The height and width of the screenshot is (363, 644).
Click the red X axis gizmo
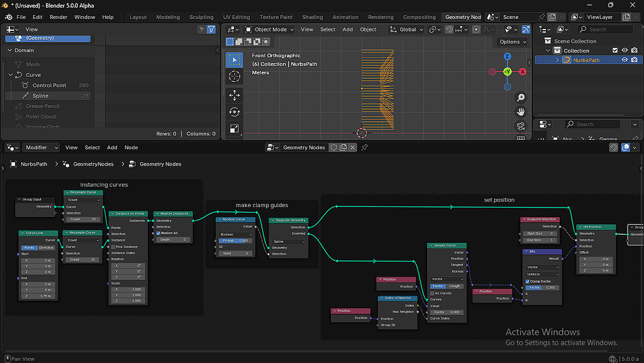point(523,72)
